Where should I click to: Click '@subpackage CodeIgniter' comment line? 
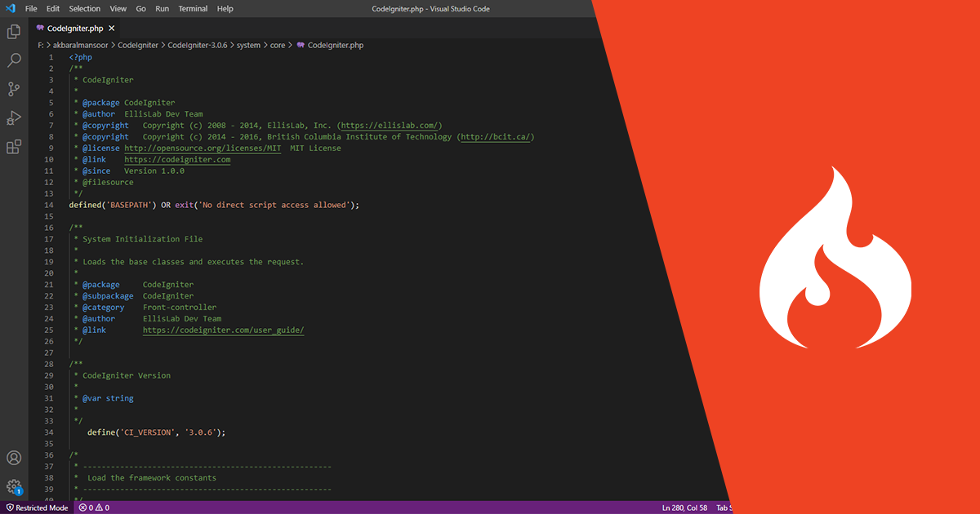(138, 296)
